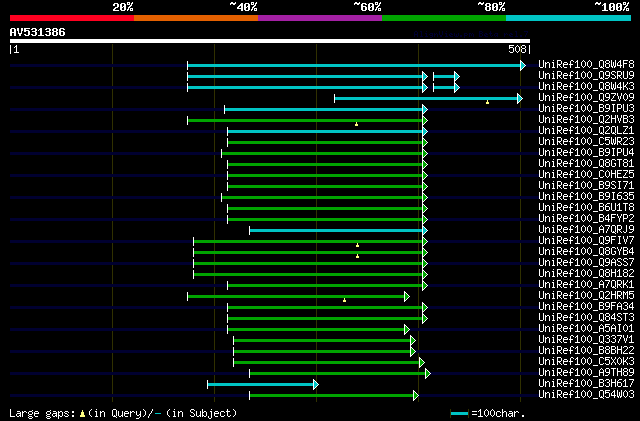This screenshot has height=421, width=640.
Task: Click the cyan 100char scale legend bar
Action: 459,414
